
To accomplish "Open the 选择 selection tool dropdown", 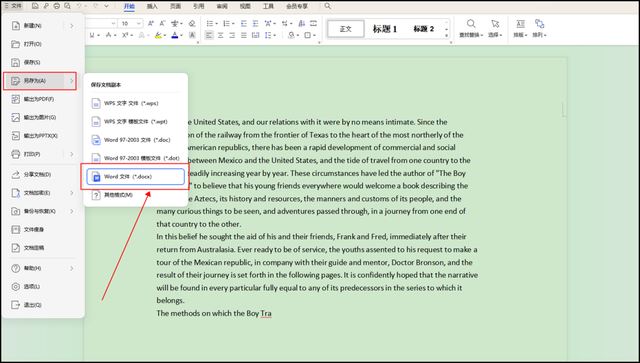I will (x=495, y=29).
